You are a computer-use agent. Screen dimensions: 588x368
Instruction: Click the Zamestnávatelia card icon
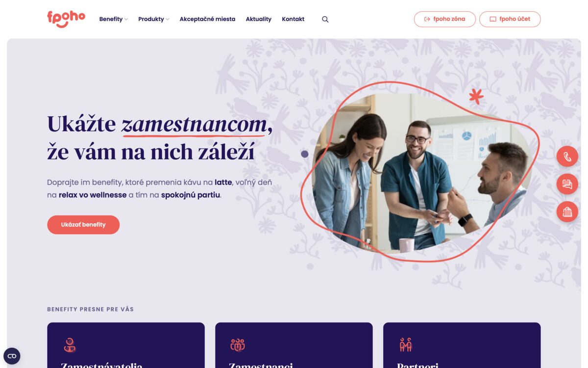pos(70,345)
